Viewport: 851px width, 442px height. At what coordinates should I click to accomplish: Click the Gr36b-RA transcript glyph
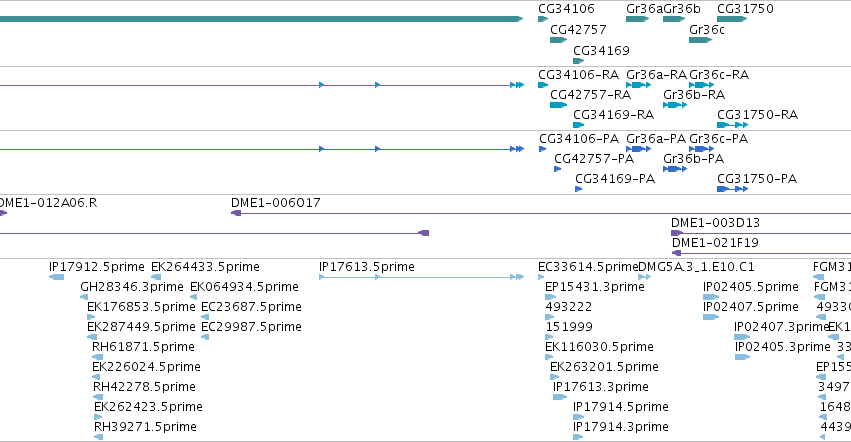tap(675, 105)
